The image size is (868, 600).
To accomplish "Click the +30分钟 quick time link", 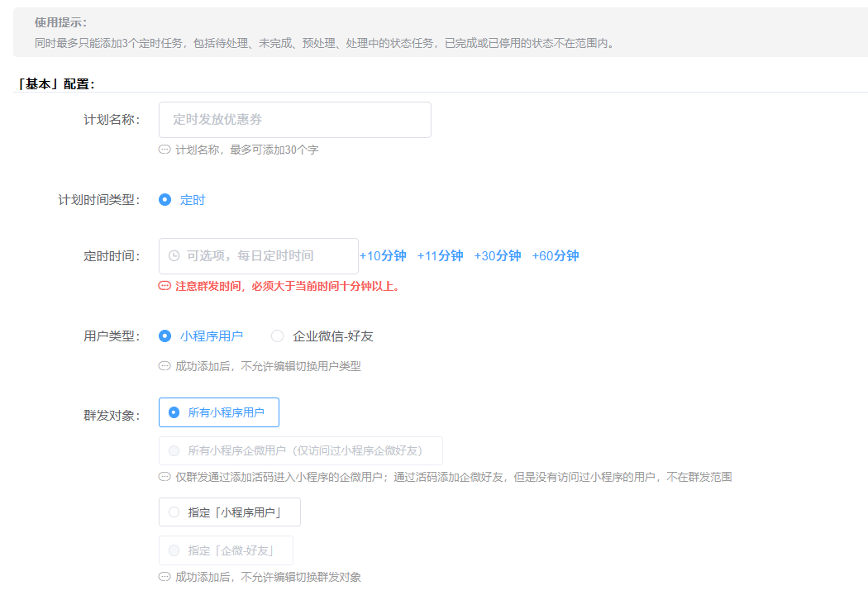I will coord(497,256).
